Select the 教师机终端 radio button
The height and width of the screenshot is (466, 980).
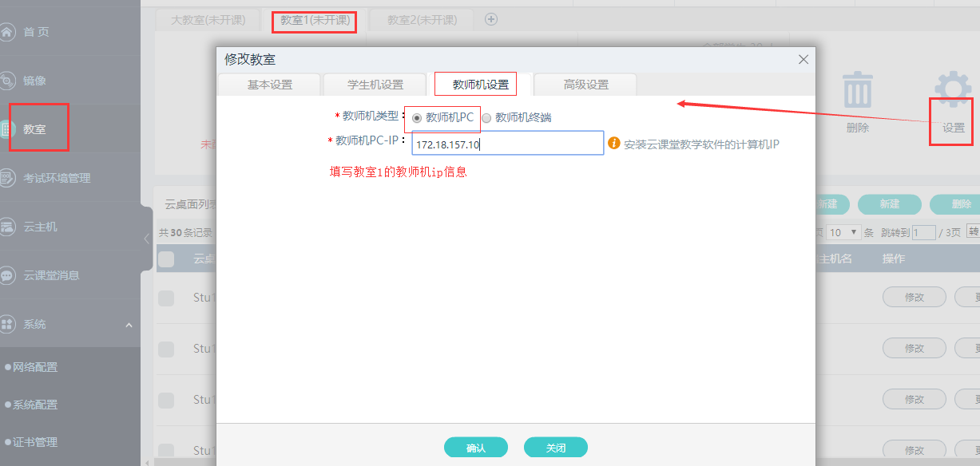[486, 118]
